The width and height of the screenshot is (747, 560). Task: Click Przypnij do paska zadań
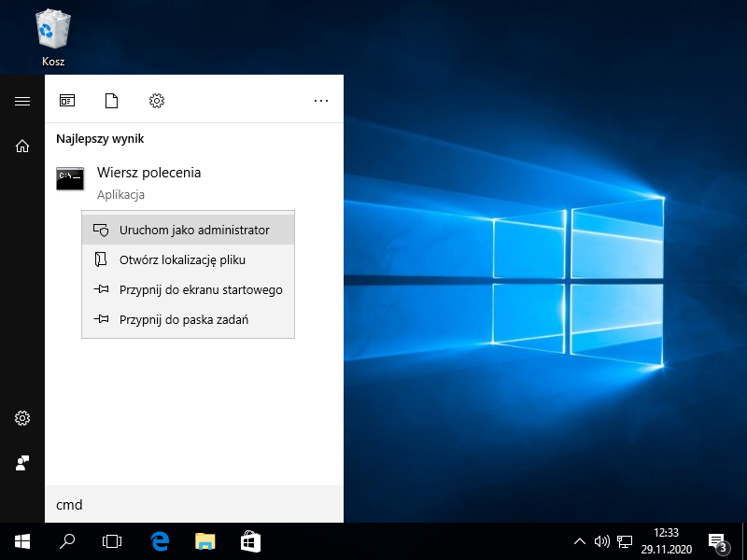coord(183,319)
